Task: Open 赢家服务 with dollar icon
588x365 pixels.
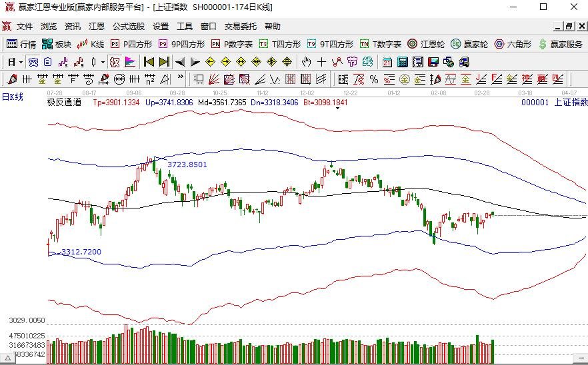Action: click(561, 44)
